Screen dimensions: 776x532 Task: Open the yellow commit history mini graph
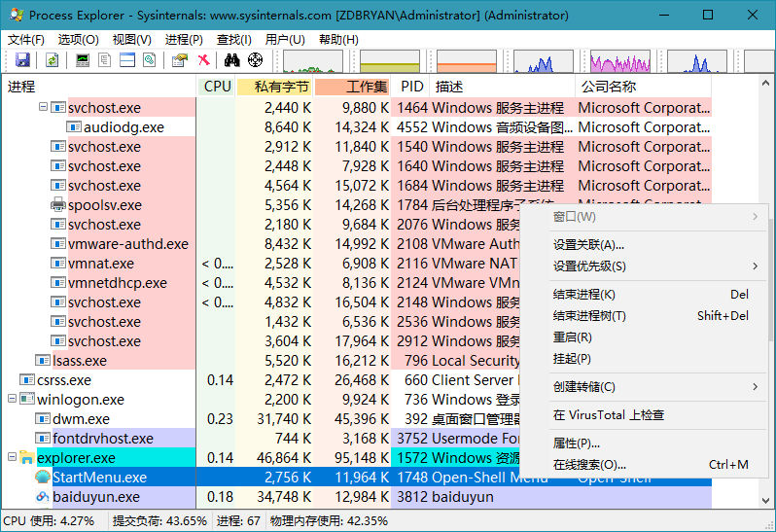click(x=390, y=61)
